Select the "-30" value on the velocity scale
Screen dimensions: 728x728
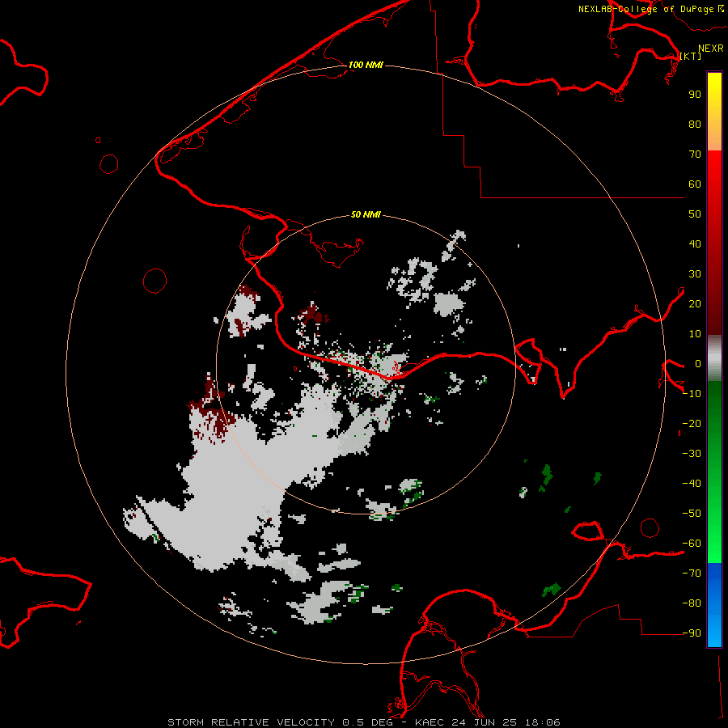tap(692, 454)
